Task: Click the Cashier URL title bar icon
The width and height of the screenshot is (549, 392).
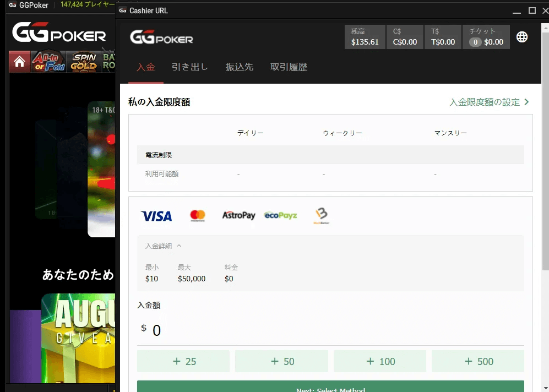Action: [x=123, y=10]
